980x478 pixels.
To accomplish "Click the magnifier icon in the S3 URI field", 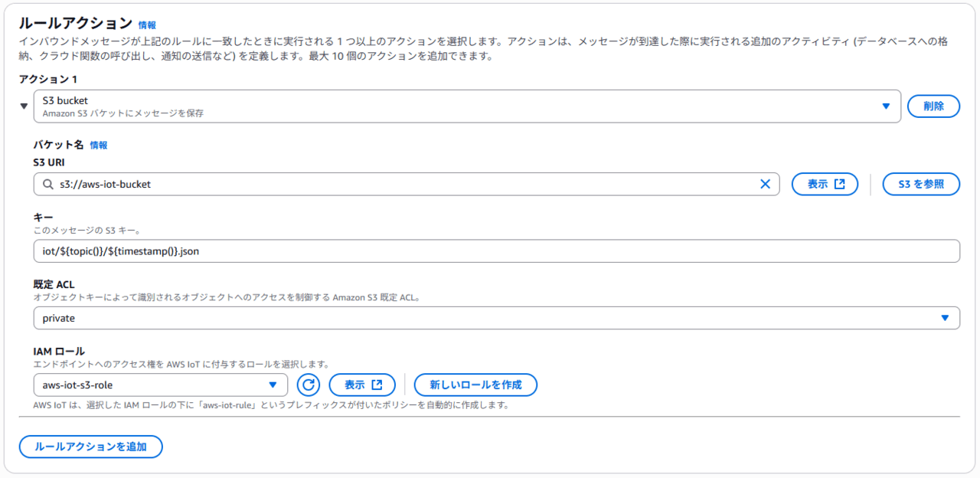I will [x=47, y=184].
